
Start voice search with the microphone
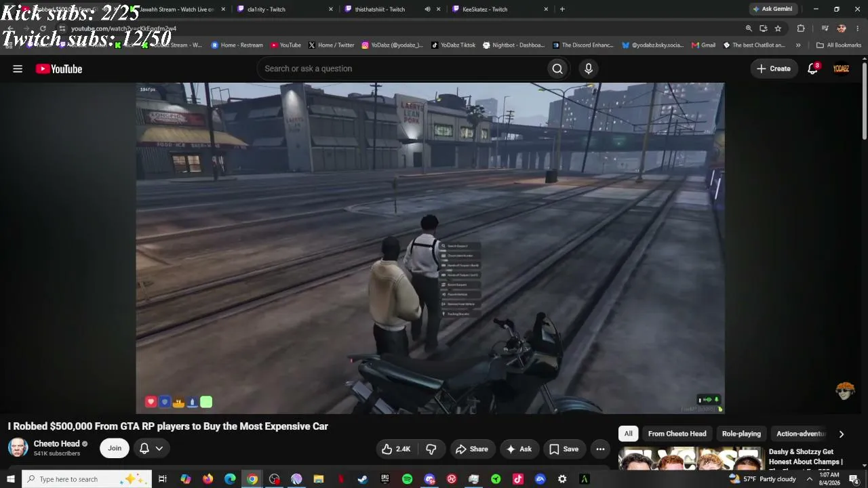(589, 68)
